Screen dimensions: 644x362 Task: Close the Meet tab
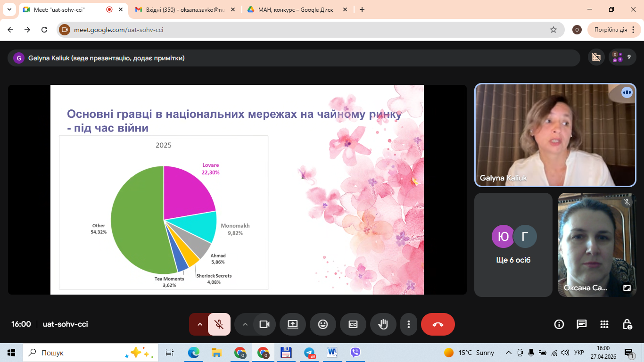(121, 9)
